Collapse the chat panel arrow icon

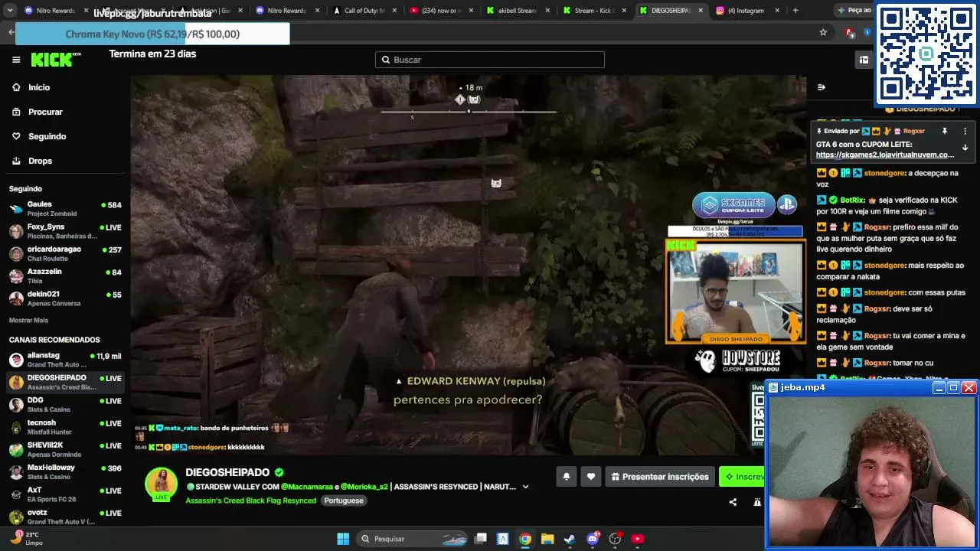(822, 87)
